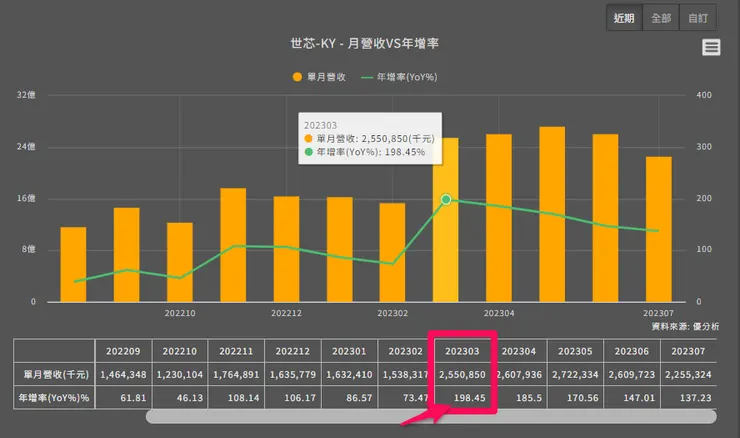Click the YoY cell 106.17
This screenshot has height=438, width=740.
tap(293, 397)
